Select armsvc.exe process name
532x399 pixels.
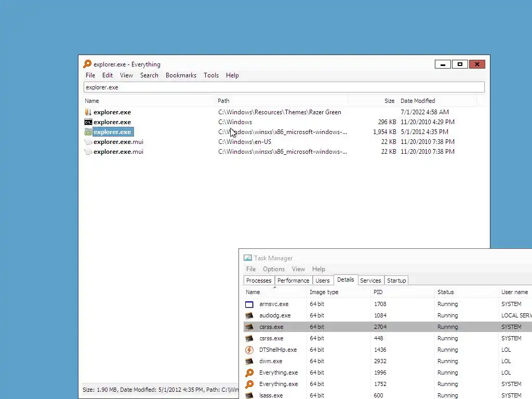coord(274,304)
